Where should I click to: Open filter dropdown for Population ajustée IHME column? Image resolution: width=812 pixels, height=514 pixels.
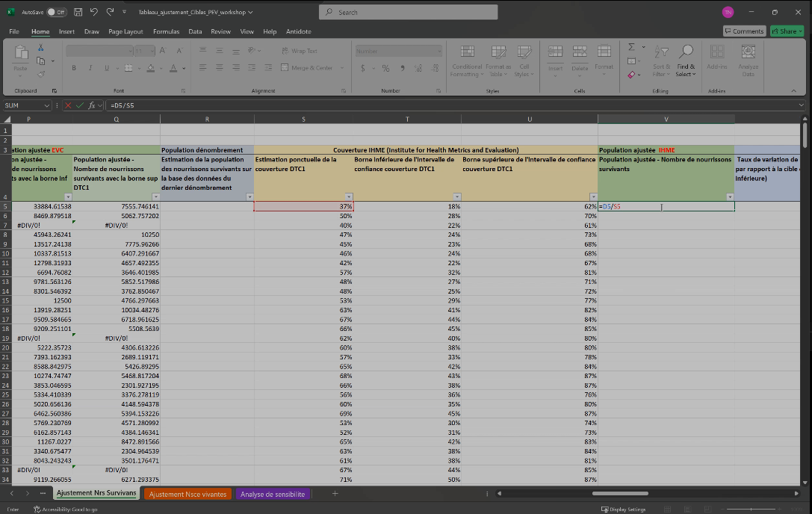tap(729, 196)
